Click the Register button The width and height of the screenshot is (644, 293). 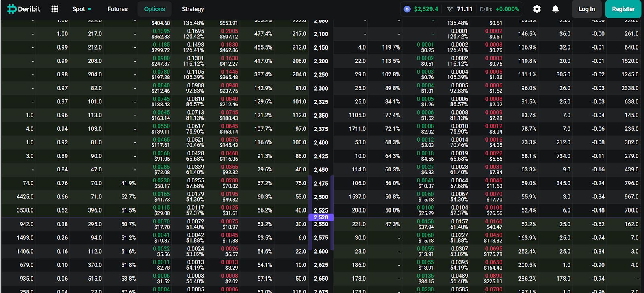623,9
